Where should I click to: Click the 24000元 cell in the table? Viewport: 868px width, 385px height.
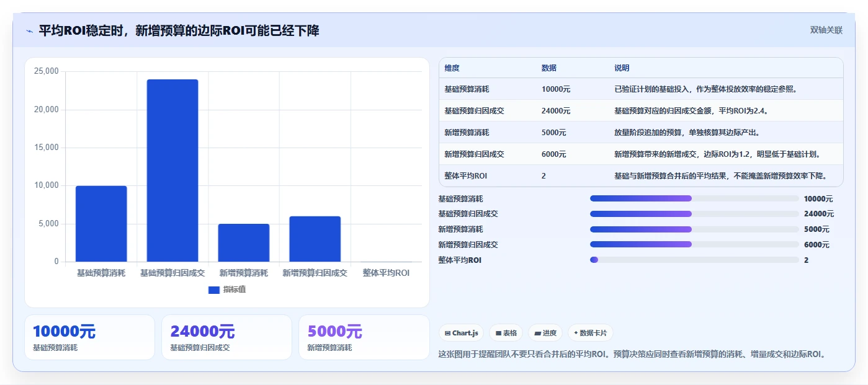pyautogui.click(x=556, y=111)
